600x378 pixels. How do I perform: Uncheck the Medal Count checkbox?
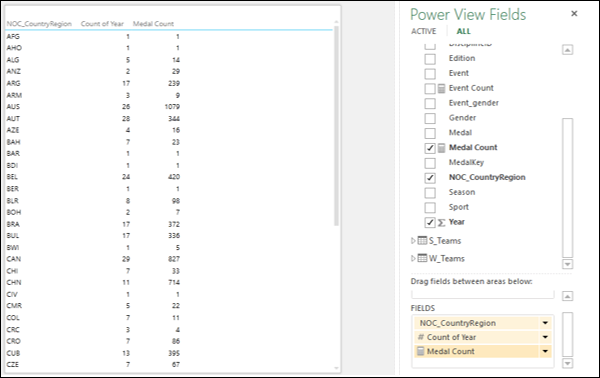[430, 148]
